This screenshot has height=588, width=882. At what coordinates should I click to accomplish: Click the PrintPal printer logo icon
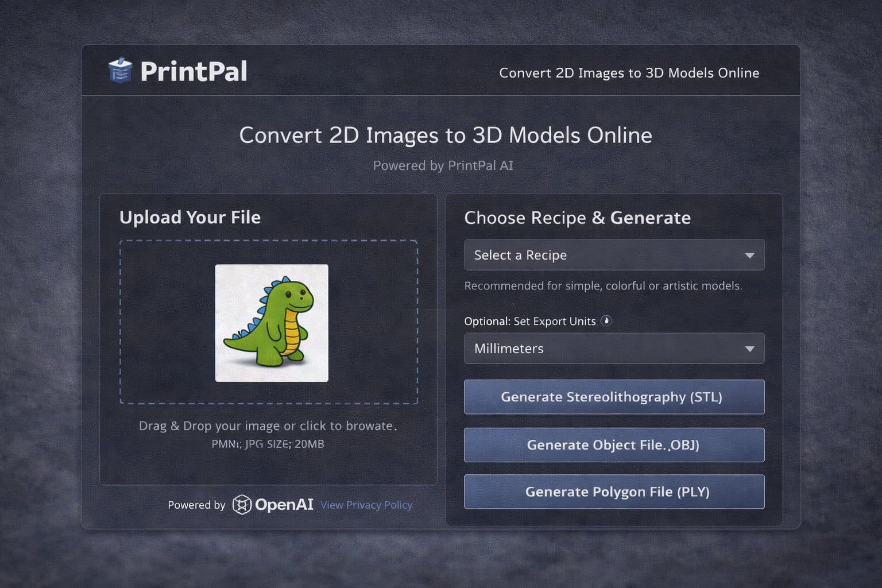point(120,71)
